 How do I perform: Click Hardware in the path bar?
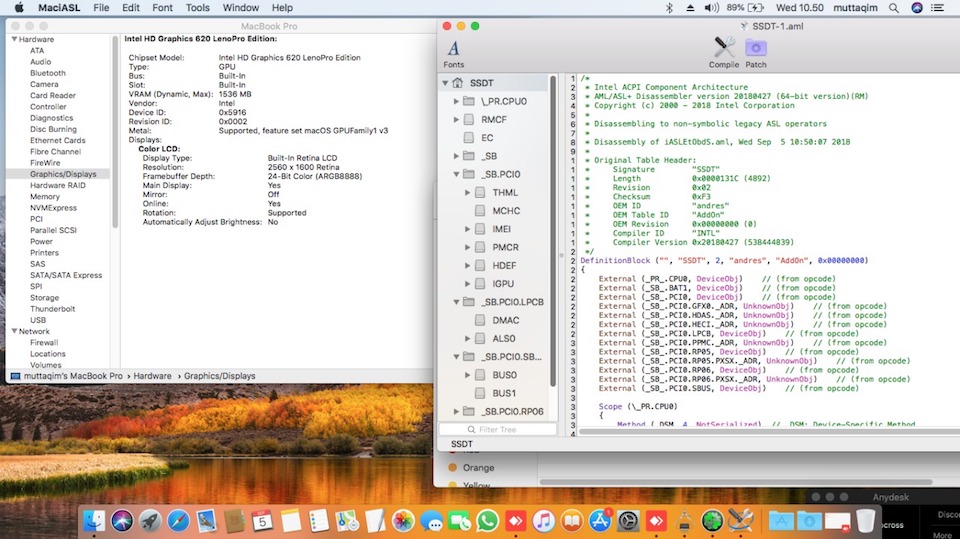153,376
